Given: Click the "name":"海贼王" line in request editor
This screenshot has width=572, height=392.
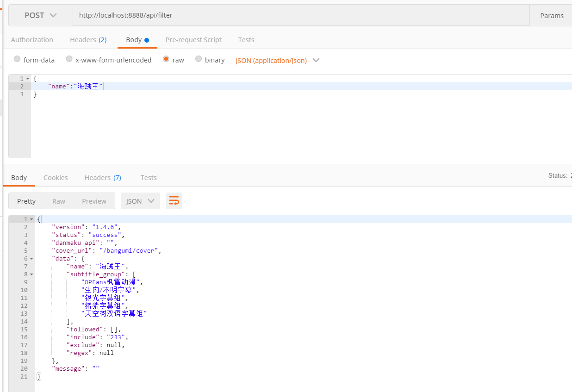Looking at the screenshot, I should click(x=76, y=87).
